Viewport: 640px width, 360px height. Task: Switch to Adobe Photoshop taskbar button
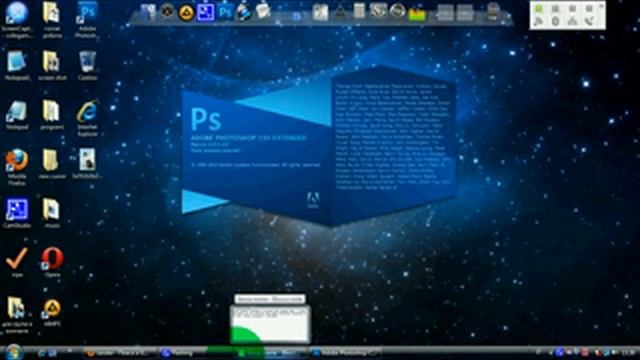click(x=347, y=353)
